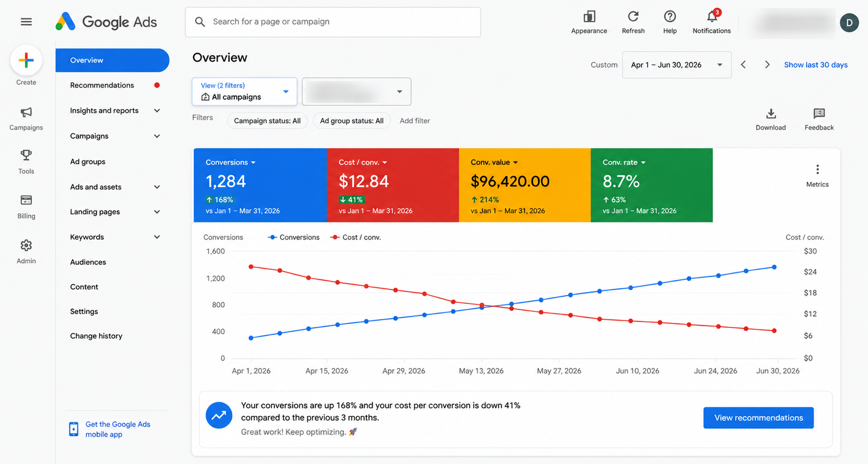Download the overview report
868x464 pixels.
(x=771, y=119)
